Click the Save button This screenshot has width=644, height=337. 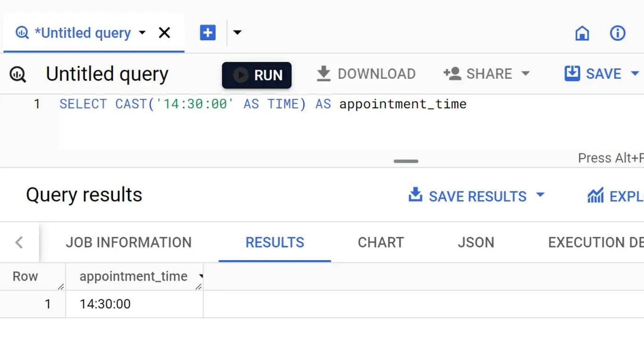click(593, 74)
